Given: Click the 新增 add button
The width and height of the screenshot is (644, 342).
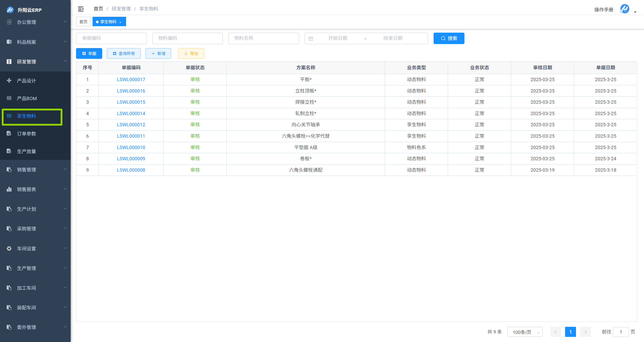Looking at the screenshot, I should click(158, 53).
